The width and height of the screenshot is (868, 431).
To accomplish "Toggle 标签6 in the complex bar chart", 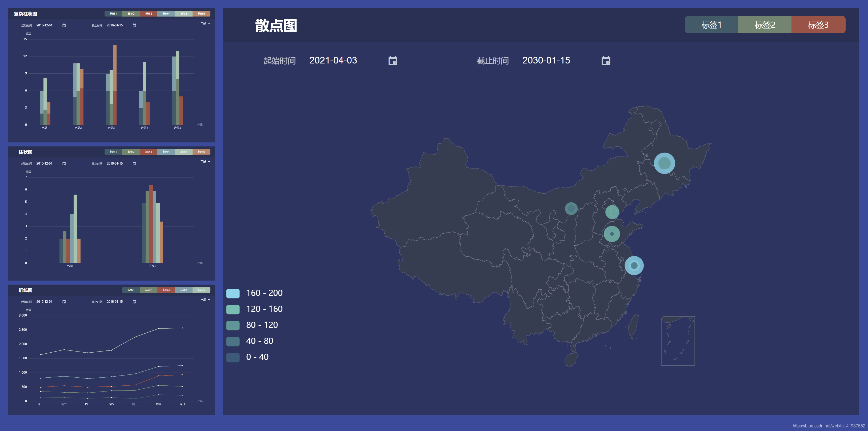I will 201,14.
